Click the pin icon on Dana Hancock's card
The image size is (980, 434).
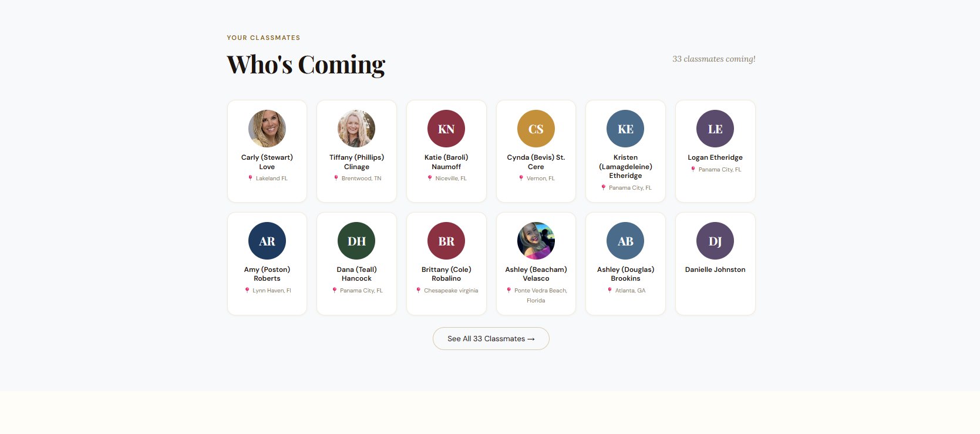(x=335, y=290)
